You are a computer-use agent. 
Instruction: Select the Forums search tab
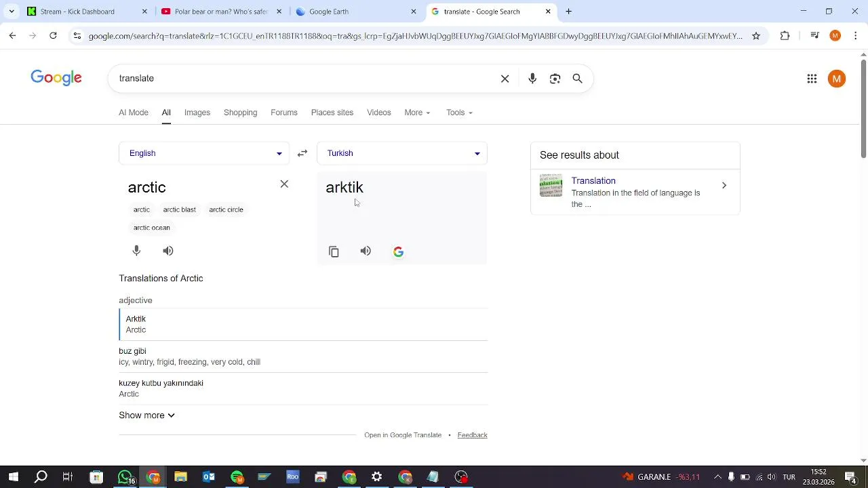point(284,113)
